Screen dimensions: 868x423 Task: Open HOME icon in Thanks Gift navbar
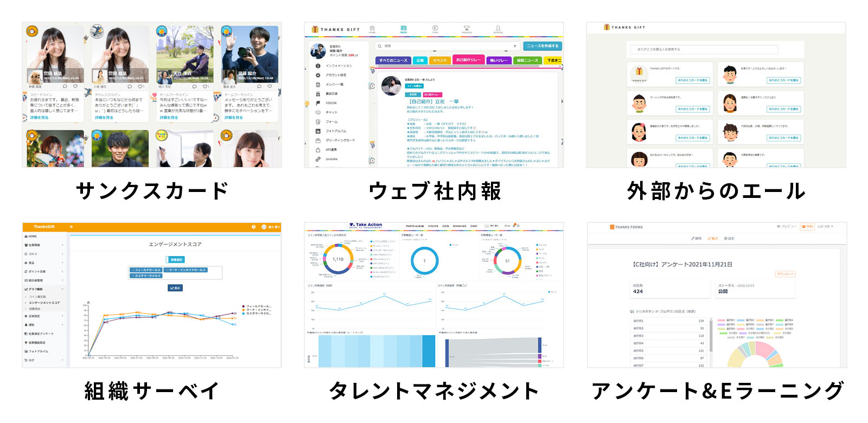click(372, 28)
